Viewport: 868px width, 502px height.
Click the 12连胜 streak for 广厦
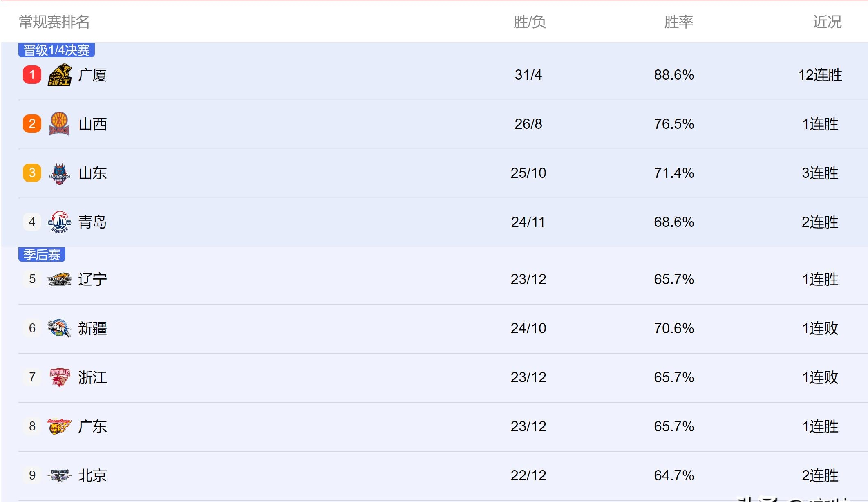coord(820,75)
